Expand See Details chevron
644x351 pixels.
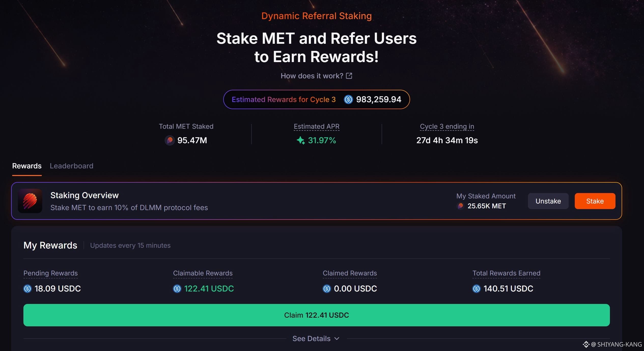[337, 339]
